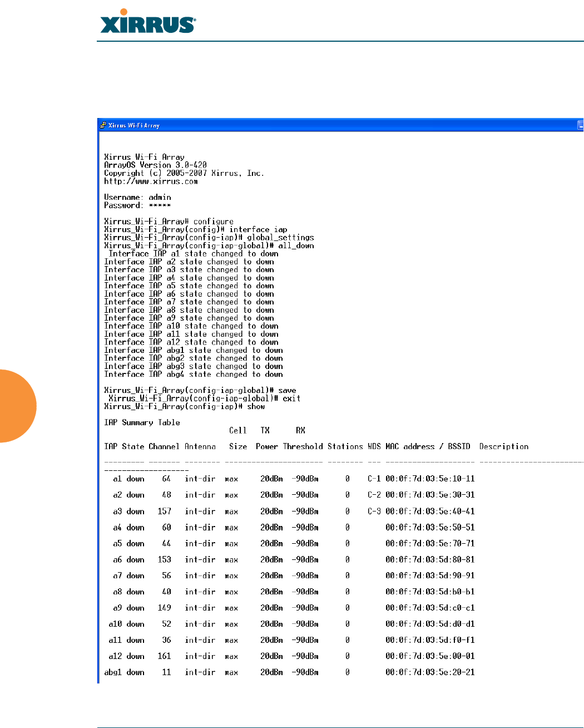Click the 'IAP Summary Table' heading
The height and width of the screenshot is (728, 584).
pyautogui.click(x=142, y=423)
